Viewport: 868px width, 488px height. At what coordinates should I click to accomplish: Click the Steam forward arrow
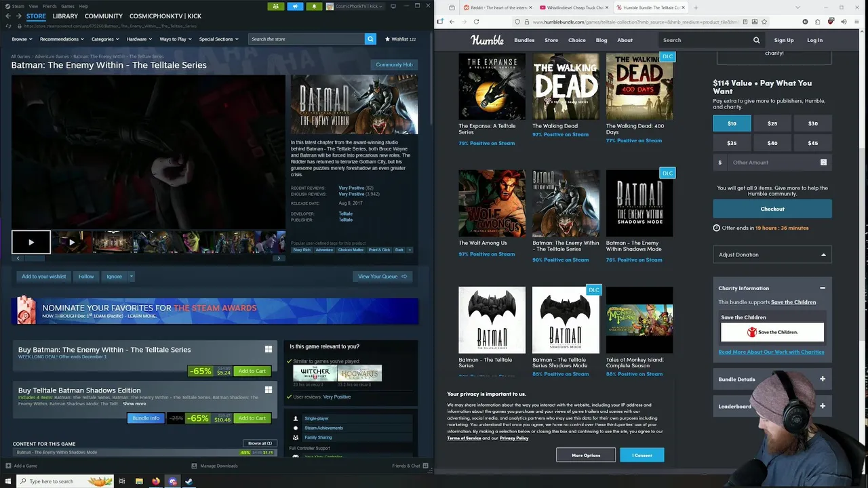(18, 16)
